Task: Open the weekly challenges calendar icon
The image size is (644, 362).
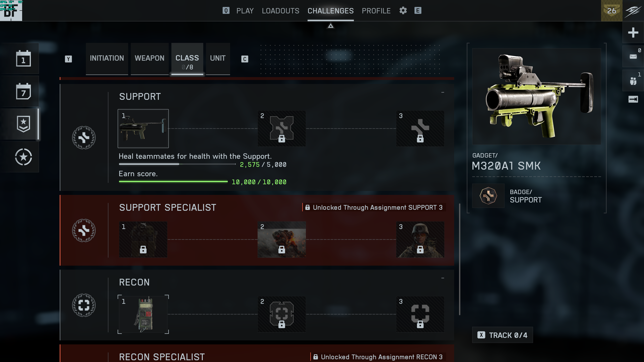Action: tap(23, 92)
